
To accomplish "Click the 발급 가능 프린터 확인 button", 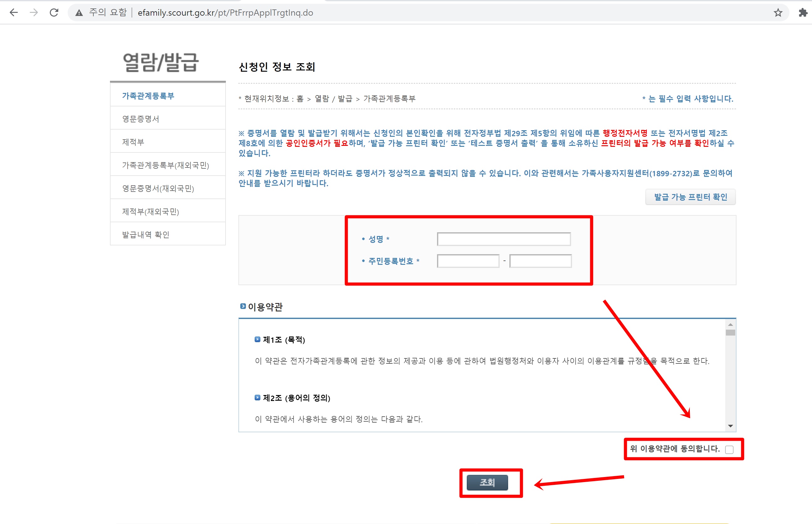I will pyautogui.click(x=690, y=197).
